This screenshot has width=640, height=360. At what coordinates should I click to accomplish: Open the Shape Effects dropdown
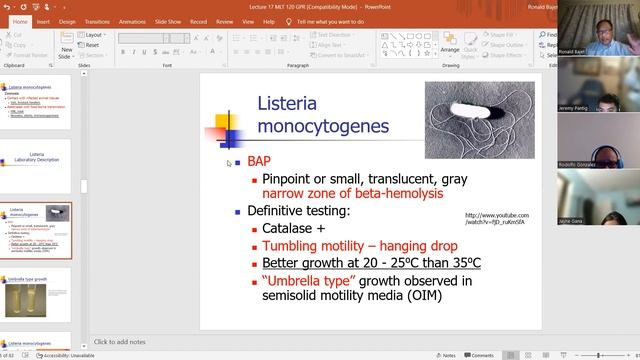point(503,55)
